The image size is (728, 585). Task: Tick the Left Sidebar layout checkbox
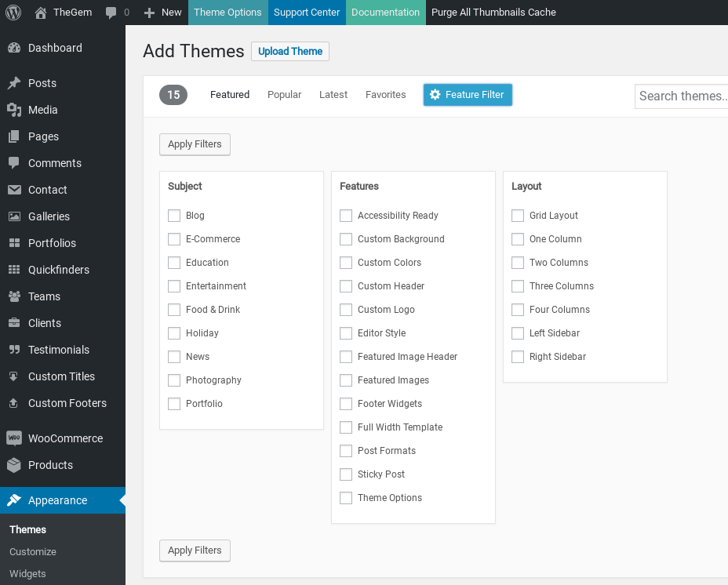tap(518, 333)
